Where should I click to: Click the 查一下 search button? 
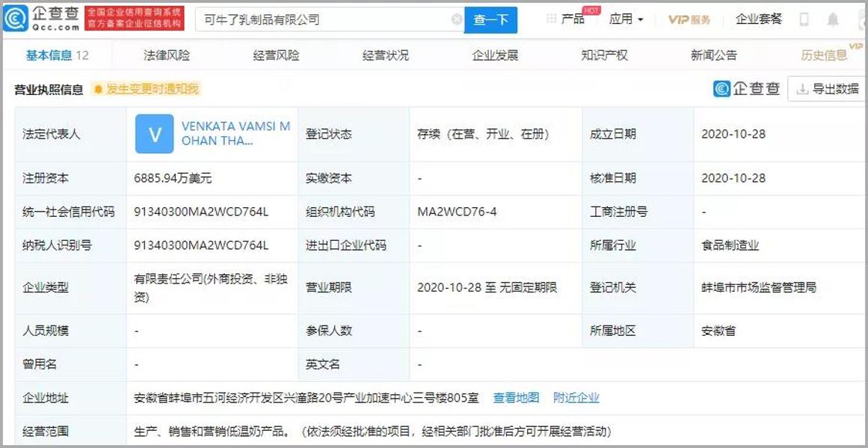[x=491, y=19]
